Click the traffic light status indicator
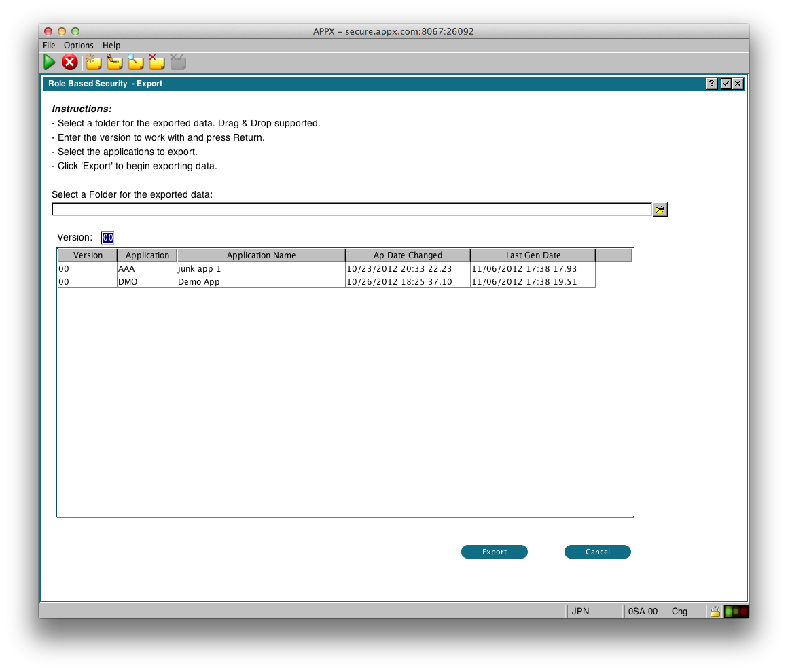The image size is (788, 672). (x=736, y=612)
